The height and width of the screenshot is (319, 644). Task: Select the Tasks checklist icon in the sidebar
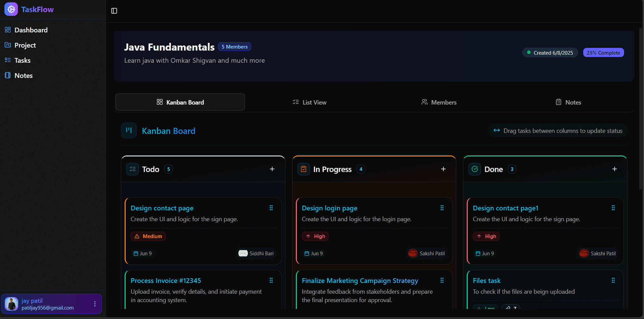7,60
